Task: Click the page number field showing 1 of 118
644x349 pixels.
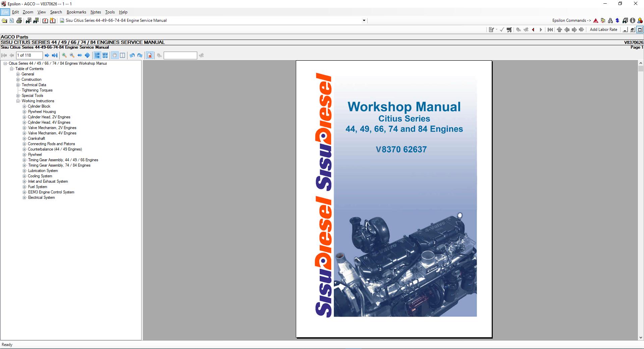Action: [x=30, y=55]
